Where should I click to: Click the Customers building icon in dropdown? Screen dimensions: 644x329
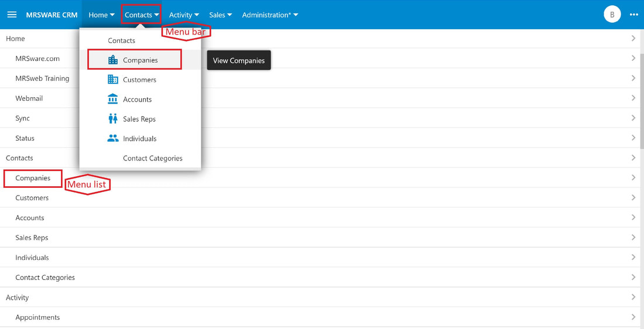pyautogui.click(x=112, y=80)
